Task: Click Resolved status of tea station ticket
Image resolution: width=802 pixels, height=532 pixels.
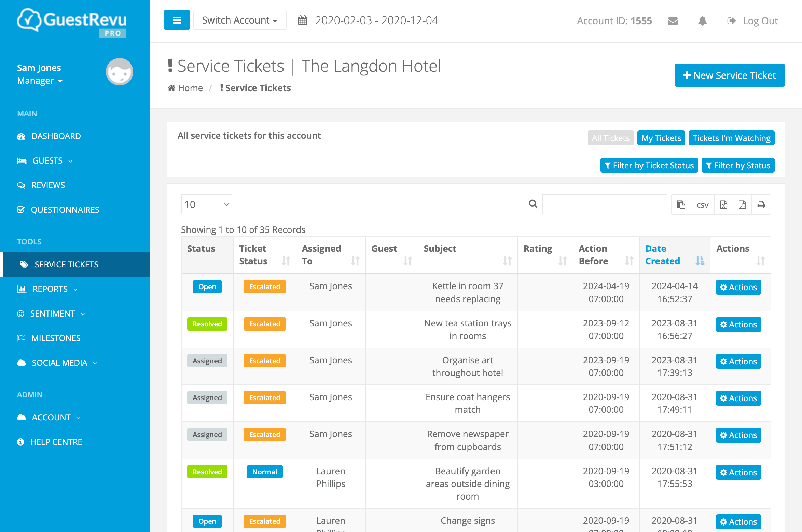Action: pos(207,324)
